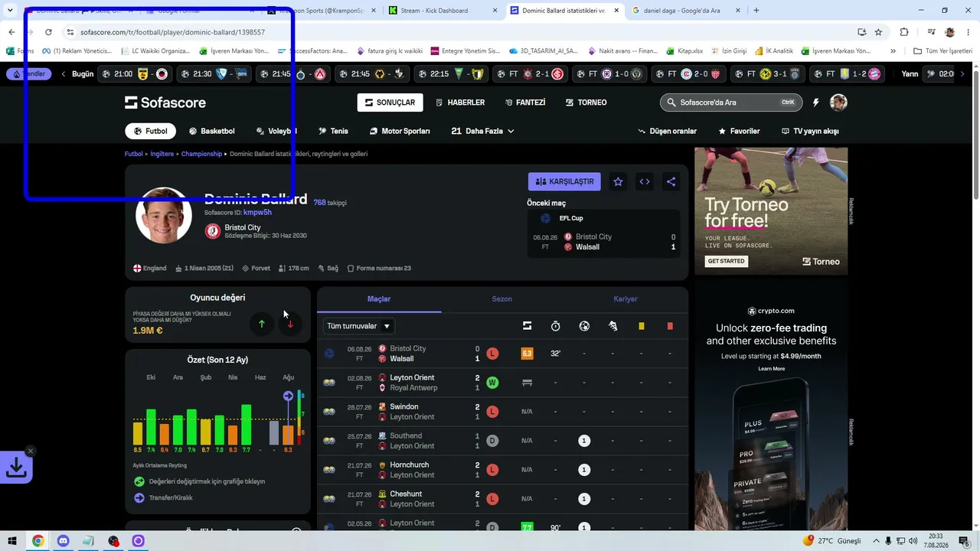The width and height of the screenshot is (980, 551).
Task: Open the Chrome tab search dropdown arrow
Action: [10, 11]
